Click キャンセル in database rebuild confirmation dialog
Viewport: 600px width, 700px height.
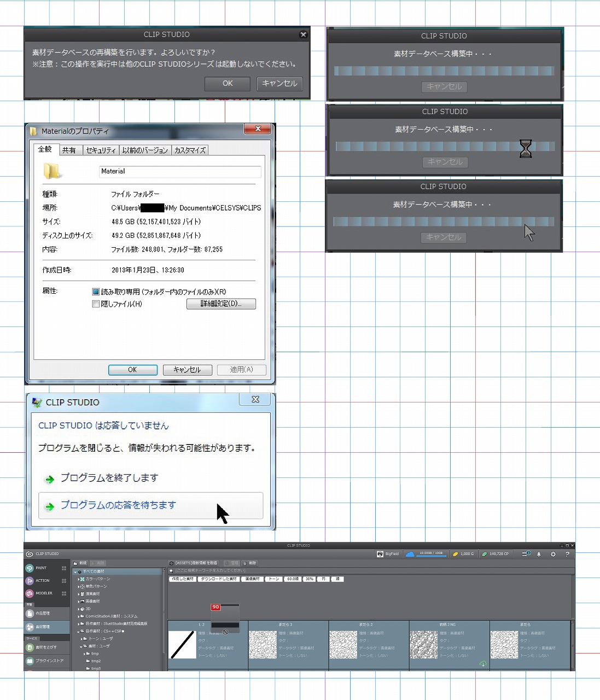click(279, 84)
